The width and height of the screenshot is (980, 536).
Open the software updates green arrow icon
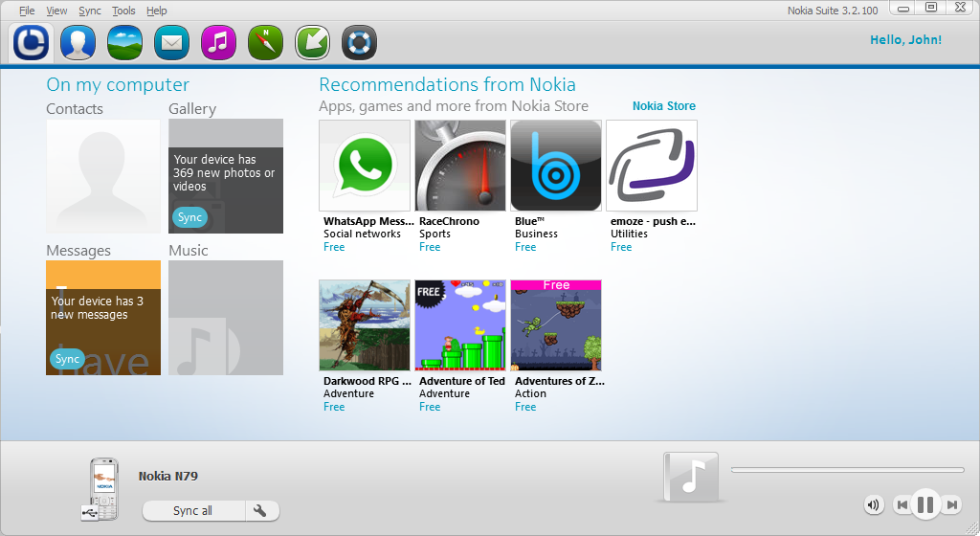(x=312, y=42)
